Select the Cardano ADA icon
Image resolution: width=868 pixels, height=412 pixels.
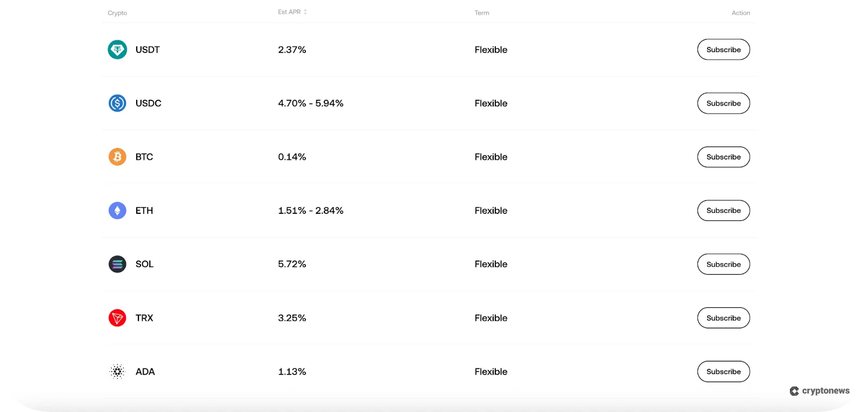pyautogui.click(x=117, y=371)
